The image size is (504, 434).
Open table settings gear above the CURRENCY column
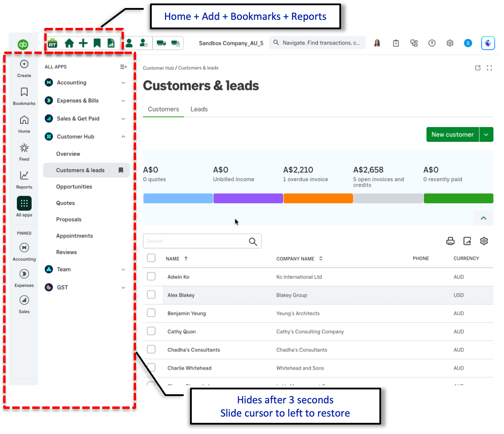click(484, 241)
